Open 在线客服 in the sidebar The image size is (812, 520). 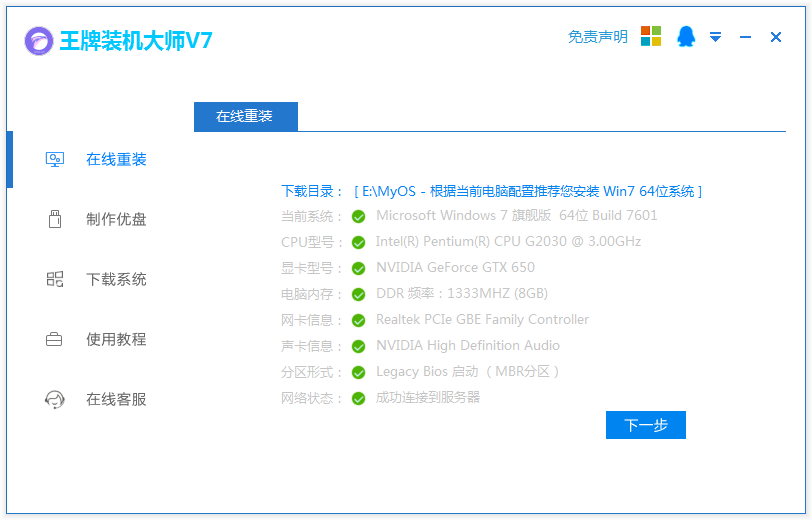pos(116,399)
